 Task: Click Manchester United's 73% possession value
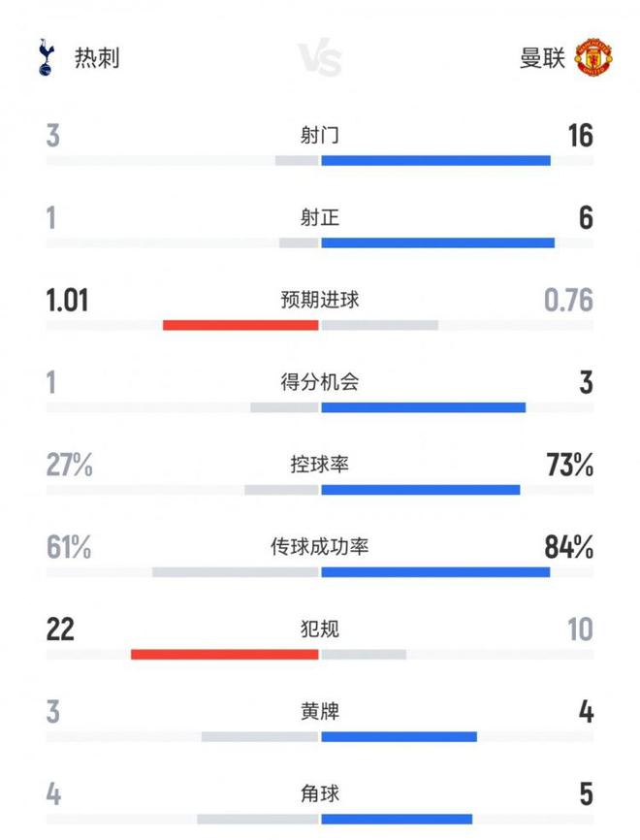[569, 466]
